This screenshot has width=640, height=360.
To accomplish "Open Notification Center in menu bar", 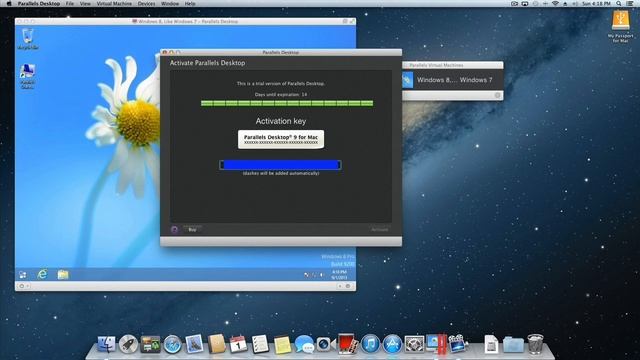I will 630,3.
